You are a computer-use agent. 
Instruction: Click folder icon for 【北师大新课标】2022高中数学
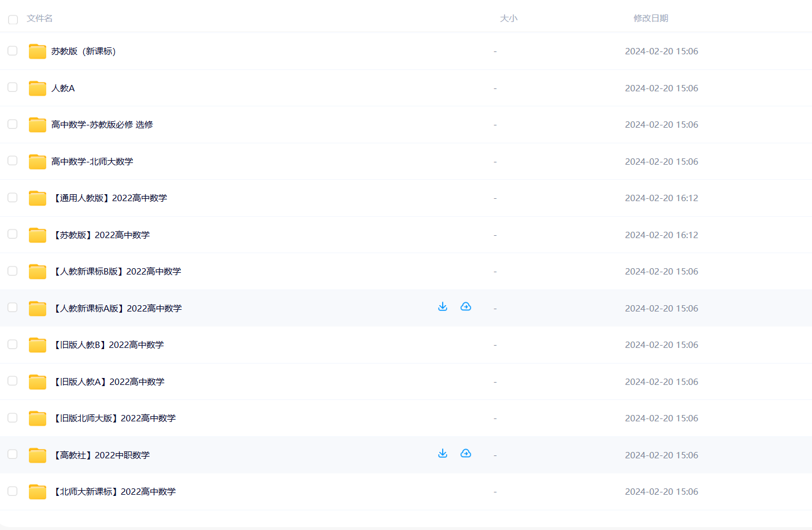coord(38,492)
